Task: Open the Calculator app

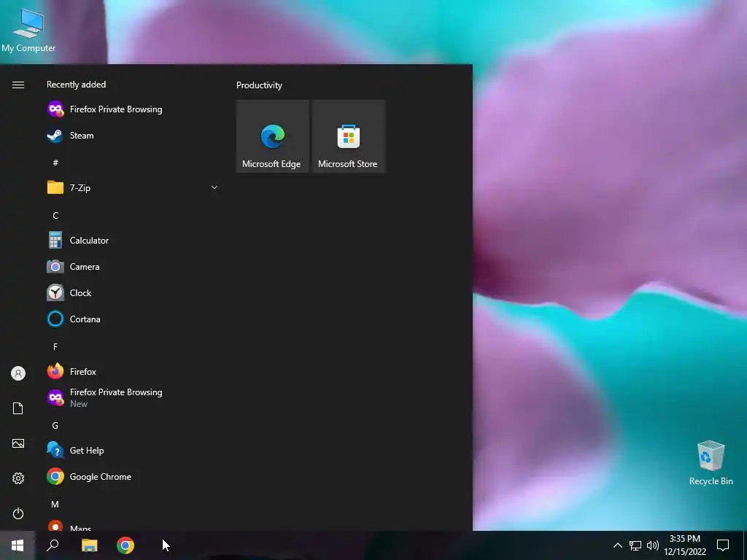Action: click(x=133, y=240)
